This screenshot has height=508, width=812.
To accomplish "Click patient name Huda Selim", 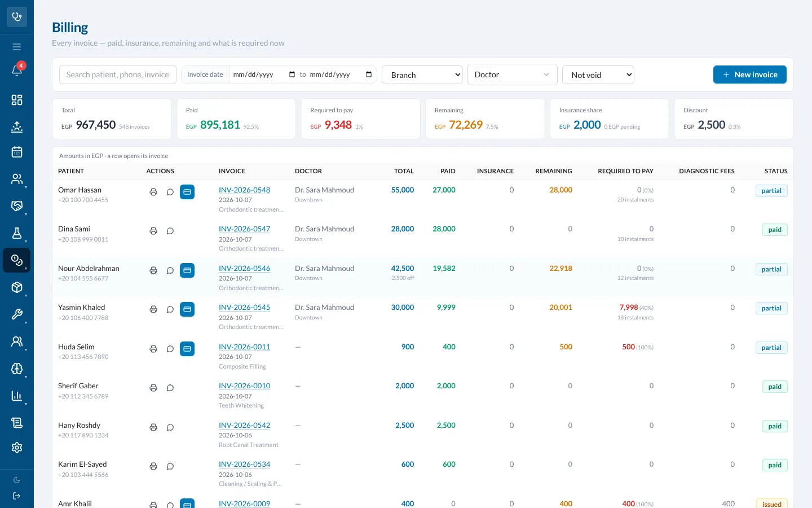I will (76, 347).
